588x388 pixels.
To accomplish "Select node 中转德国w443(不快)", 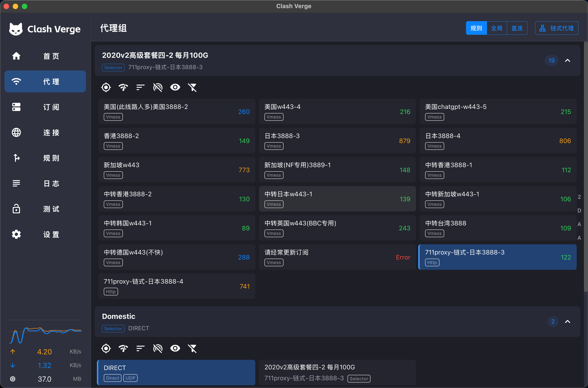I will [x=177, y=257].
